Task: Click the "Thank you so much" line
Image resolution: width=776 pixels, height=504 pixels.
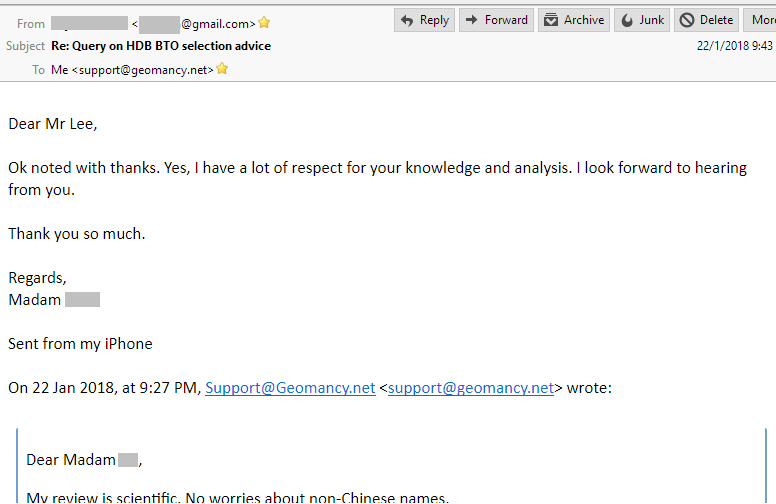Action: click(77, 234)
